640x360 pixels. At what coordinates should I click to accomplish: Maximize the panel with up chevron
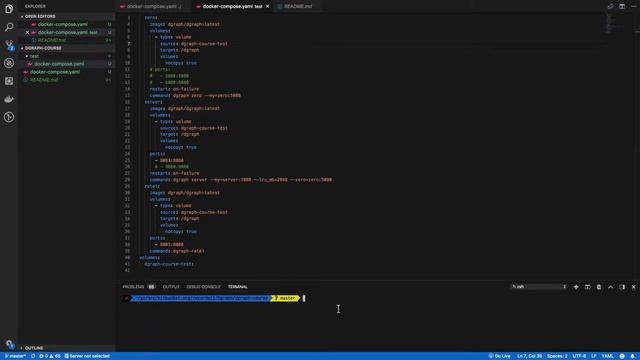coord(610,287)
